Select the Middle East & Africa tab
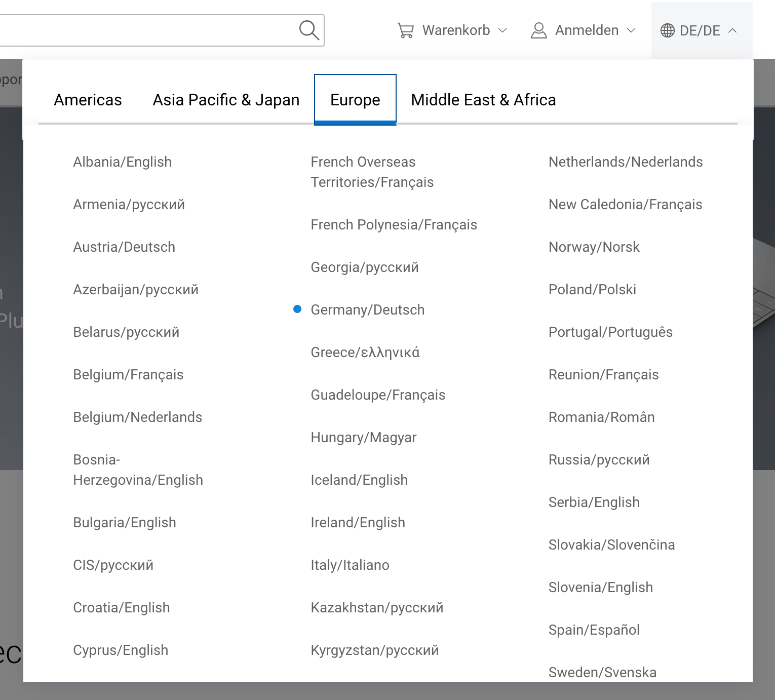Image resolution: width=775 pixels, height=700 pixels. pos(483,100)
